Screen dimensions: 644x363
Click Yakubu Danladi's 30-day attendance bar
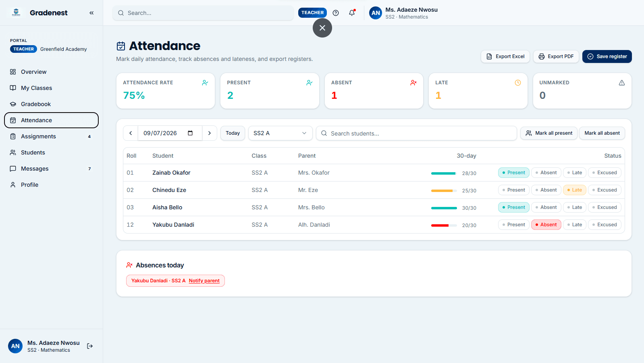pyautogui.click(x=444, y=225)
